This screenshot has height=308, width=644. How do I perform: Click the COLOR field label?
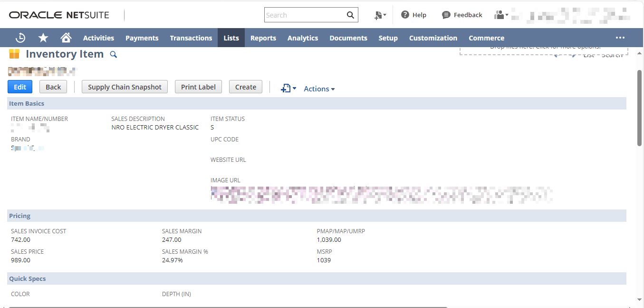click(20, 294)
